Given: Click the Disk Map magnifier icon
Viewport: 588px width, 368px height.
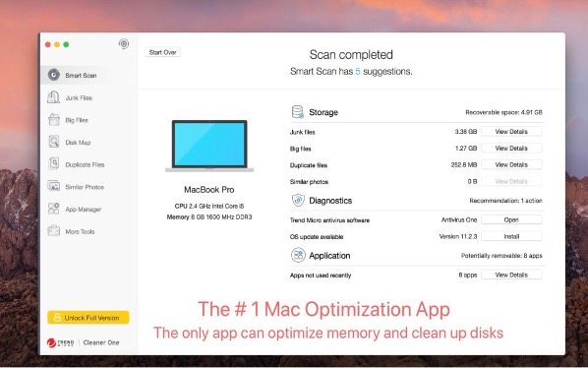Looking at the screenshot, I should click(x=54, y=142).
